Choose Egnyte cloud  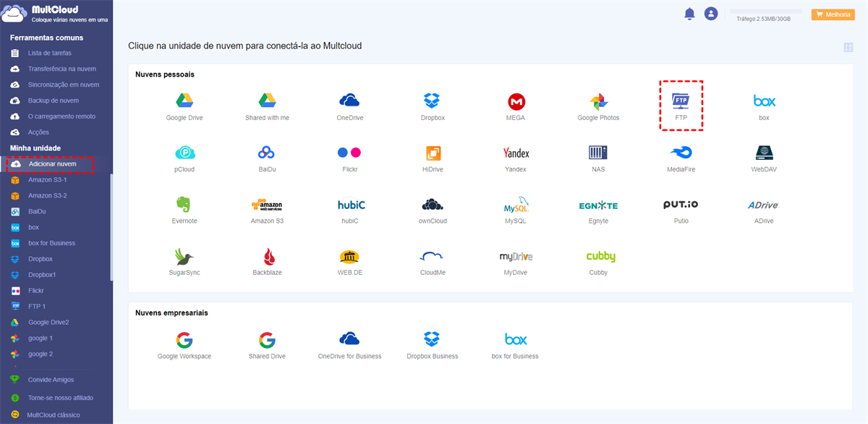pos(598,210)
